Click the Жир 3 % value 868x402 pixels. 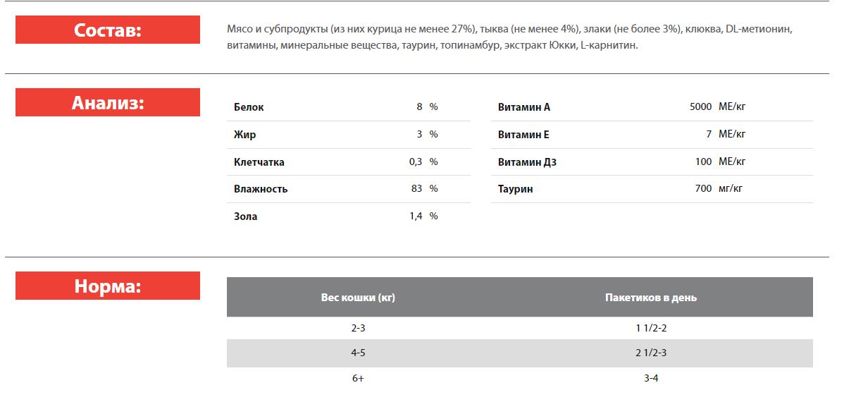[x=428, y=134]
